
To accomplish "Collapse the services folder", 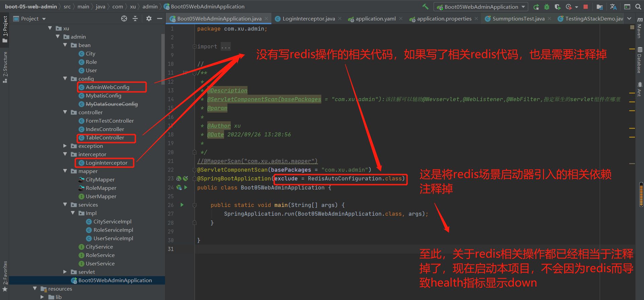I will click(65, 205).
